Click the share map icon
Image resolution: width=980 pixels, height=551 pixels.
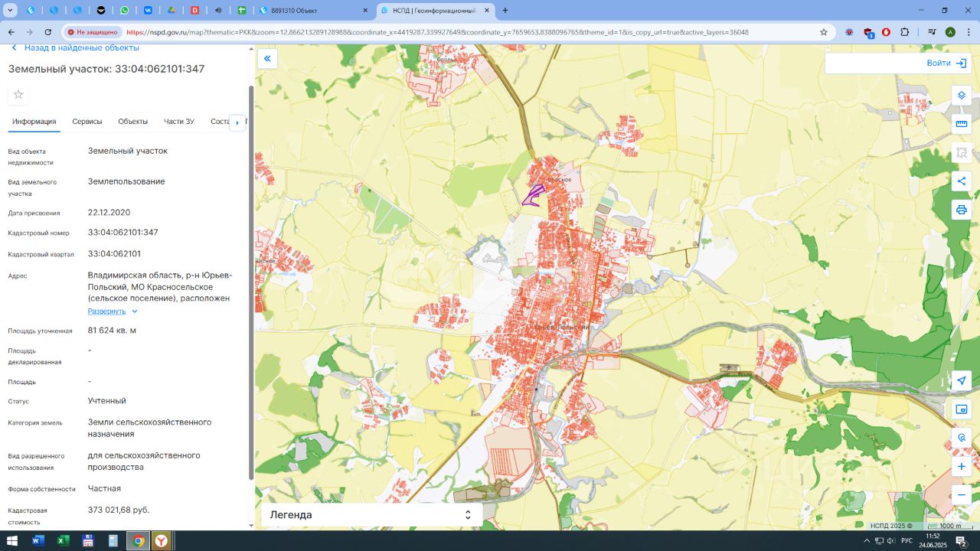[x=962, y=181]
